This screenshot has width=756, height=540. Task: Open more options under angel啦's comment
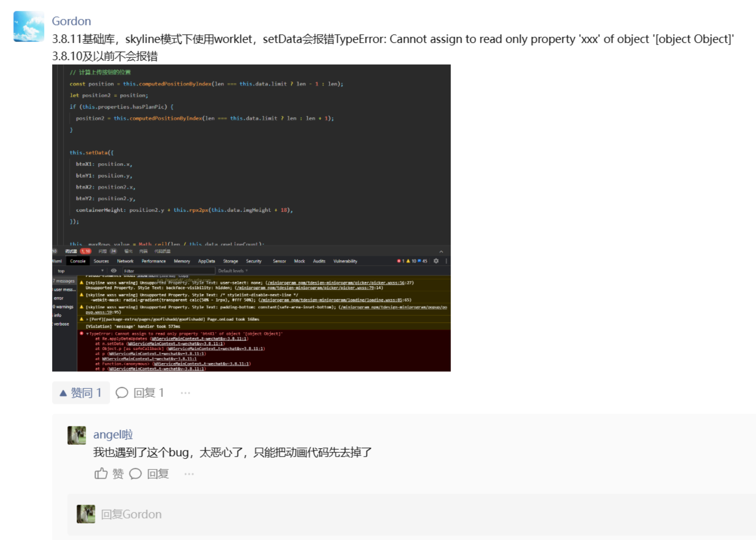tap(189, 473)
